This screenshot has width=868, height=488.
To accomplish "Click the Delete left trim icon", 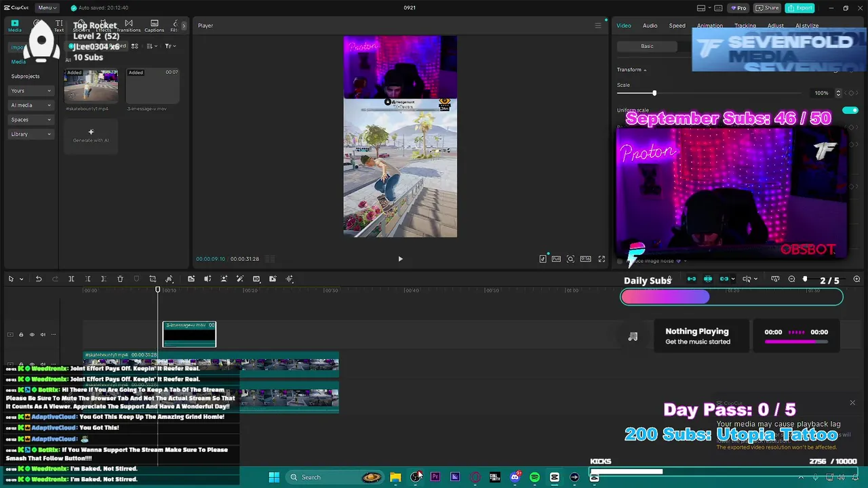I will 87,279.
